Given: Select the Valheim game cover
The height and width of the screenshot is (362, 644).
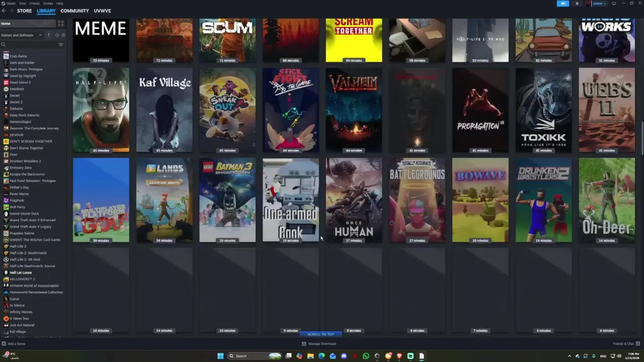Looking at the screenshot, I should click(x=354, y=110).
